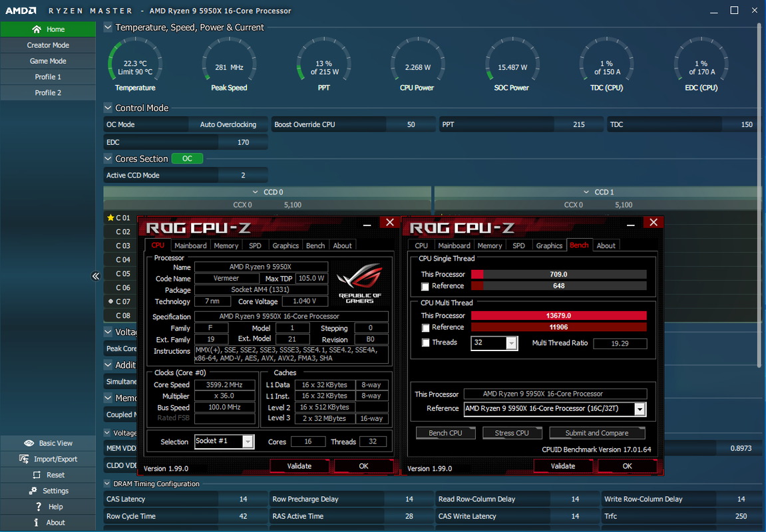Click OK in the CPU tab window
Viewport: 766px width, 532px height.
[x=363, y=466]
